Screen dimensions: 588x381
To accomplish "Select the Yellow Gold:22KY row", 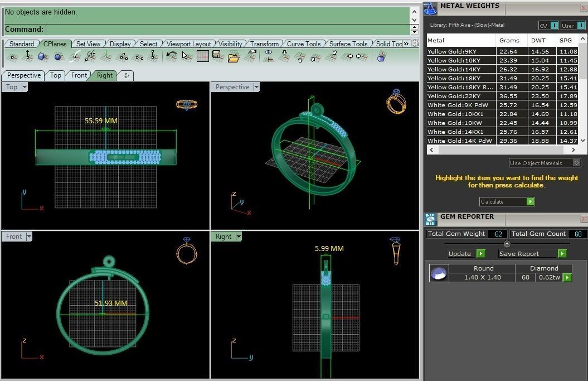I will (503, 96).
